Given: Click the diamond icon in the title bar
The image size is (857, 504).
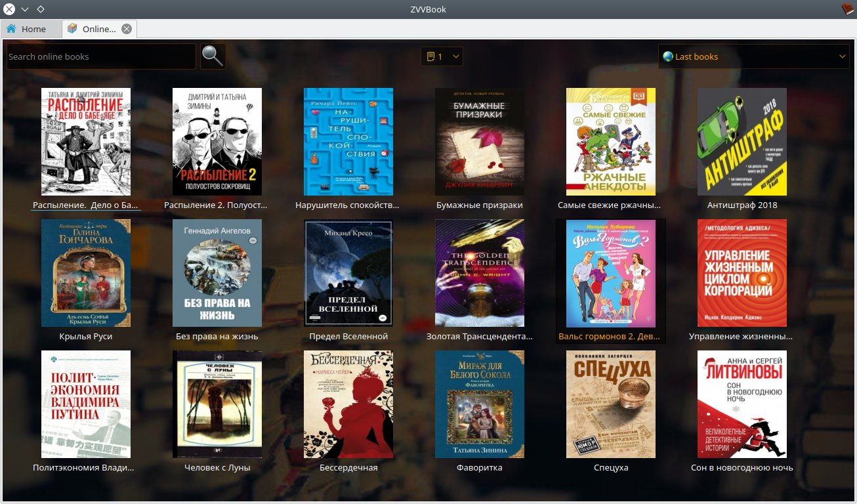Looking at the screenshot, I should (x=41, y=9).
